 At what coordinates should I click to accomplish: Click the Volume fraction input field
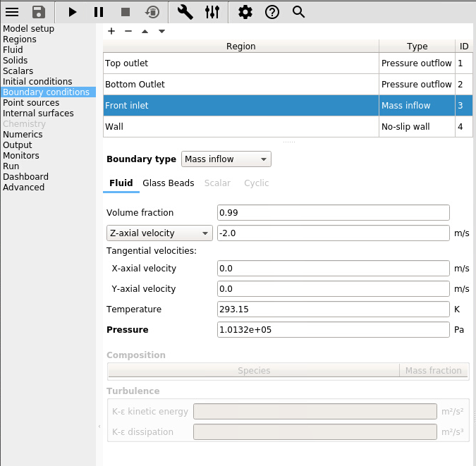pos(333,213)
